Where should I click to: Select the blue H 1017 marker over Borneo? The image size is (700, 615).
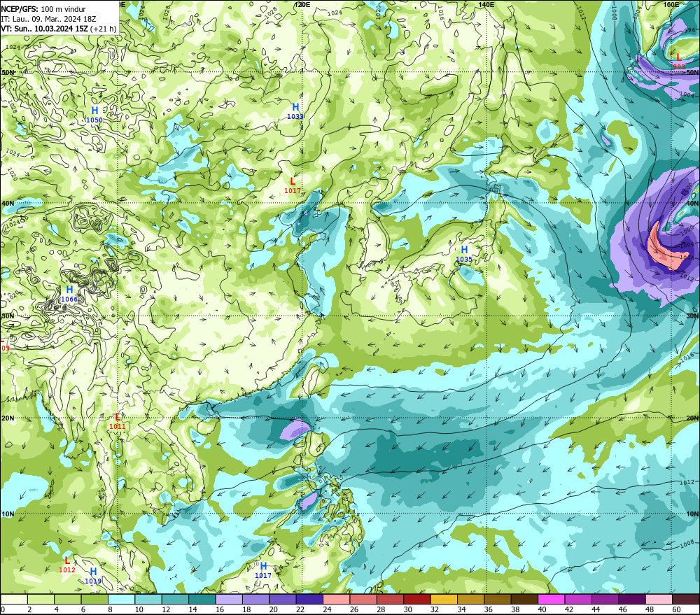[263, 570]
